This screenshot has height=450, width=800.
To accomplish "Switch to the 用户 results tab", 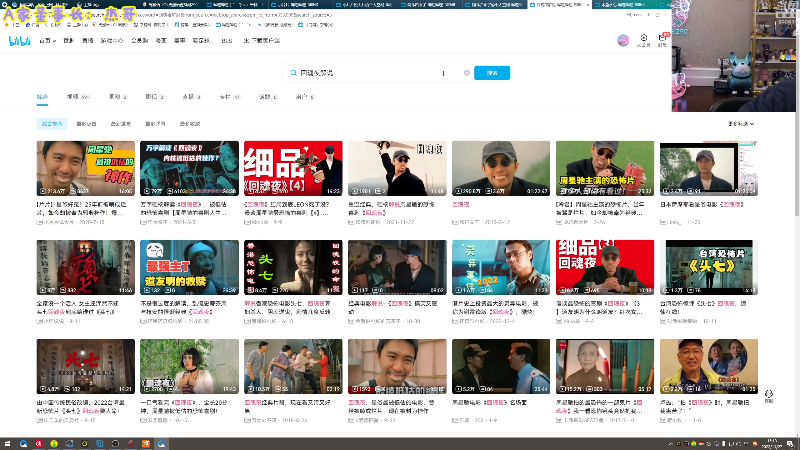I will click(x=305, y=97).
